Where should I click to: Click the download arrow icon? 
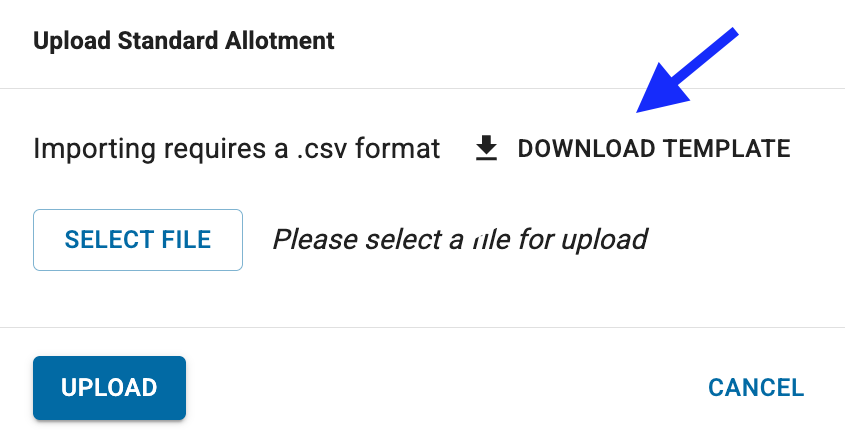click(x=486, y=149)
